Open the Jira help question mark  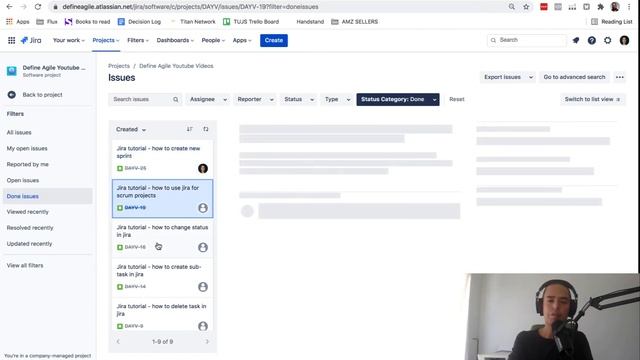pos(592,40)
